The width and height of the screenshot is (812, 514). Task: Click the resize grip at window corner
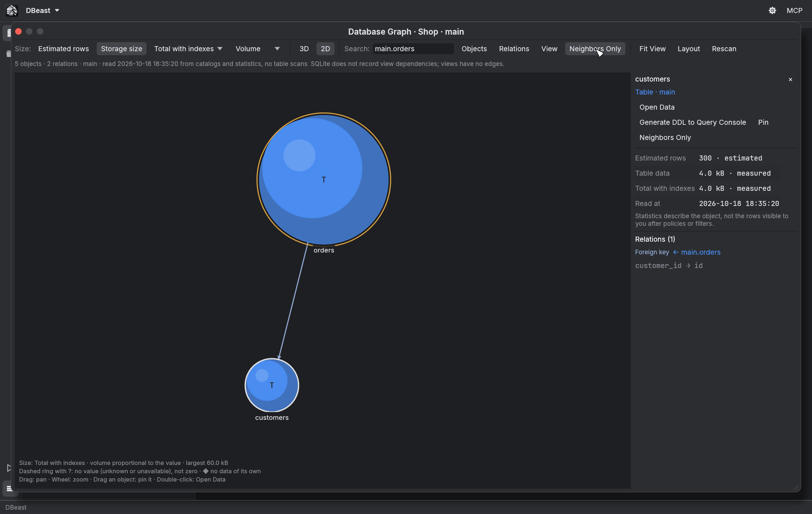796,487
